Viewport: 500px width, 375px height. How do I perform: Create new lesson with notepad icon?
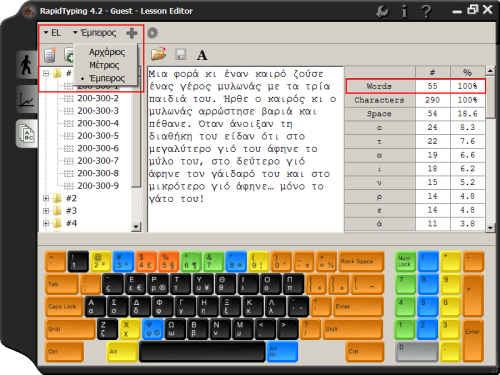tap(50, 55)
